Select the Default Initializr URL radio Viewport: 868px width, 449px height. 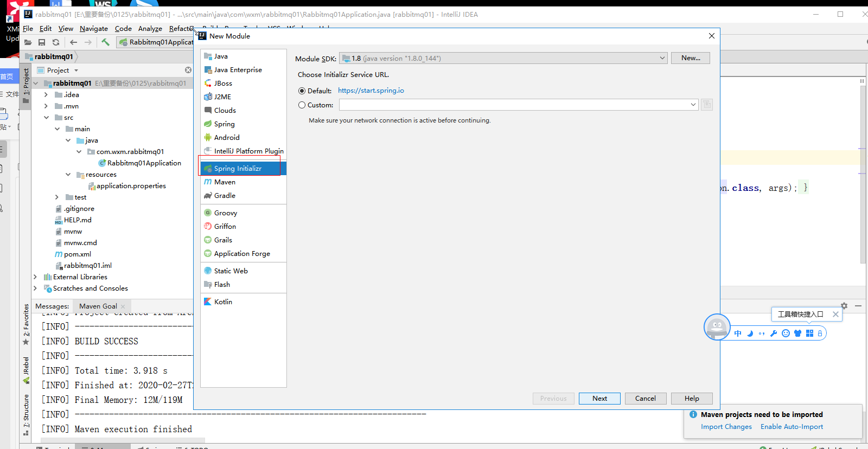click(302, 91)
